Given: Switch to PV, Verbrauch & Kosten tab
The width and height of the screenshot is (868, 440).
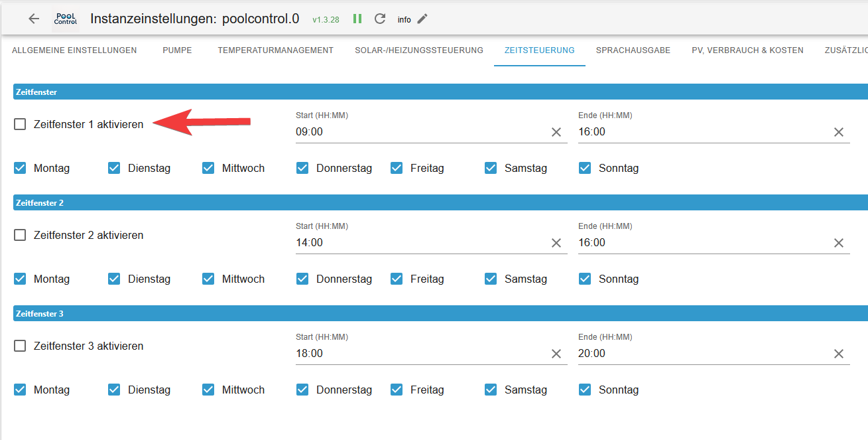Looking at the screenshot, I should 747,50.
